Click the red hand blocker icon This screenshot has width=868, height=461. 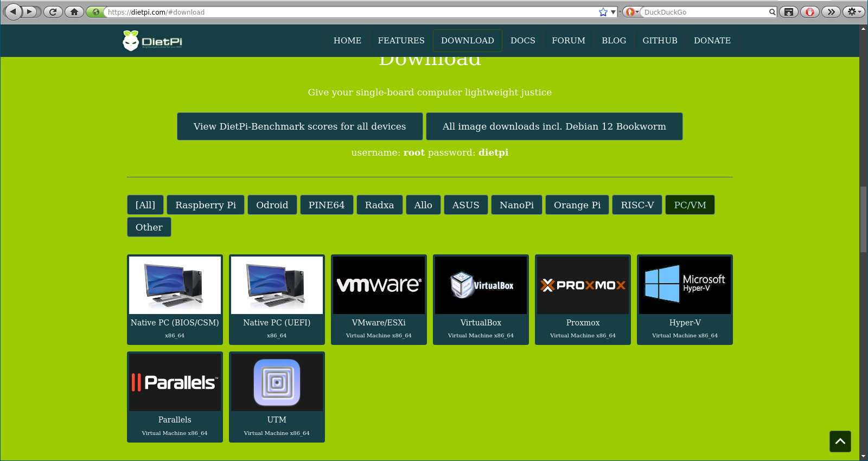pos(810,11)
